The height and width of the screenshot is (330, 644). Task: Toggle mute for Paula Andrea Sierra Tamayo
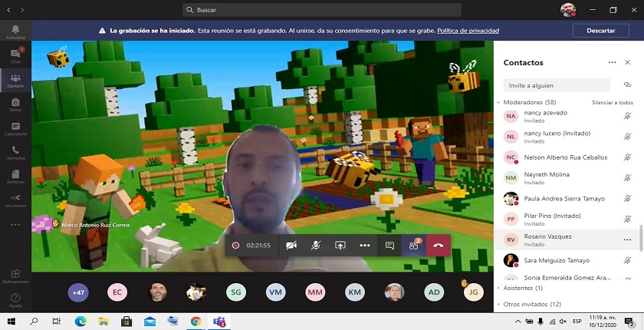click(x=627, y=199)
